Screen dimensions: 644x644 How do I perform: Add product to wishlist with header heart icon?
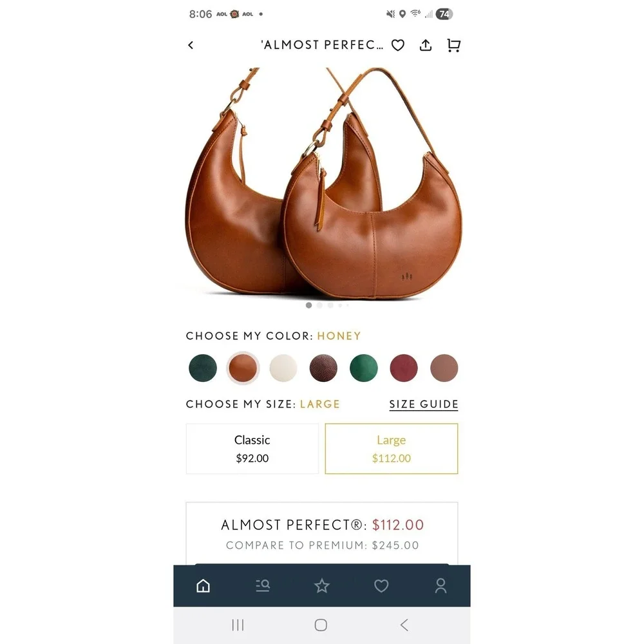(397, 45)
